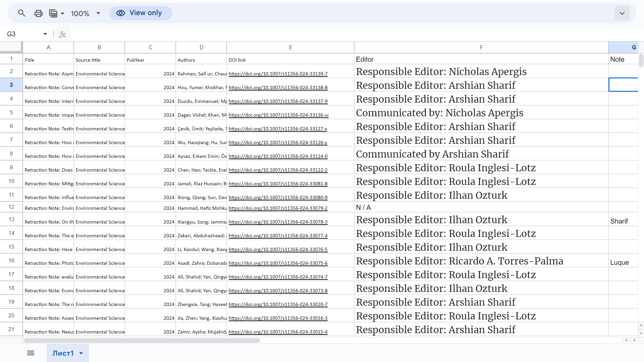The image size is (644, 362).
Task: Open the all sheets hamburger icon
Action: 31,353
